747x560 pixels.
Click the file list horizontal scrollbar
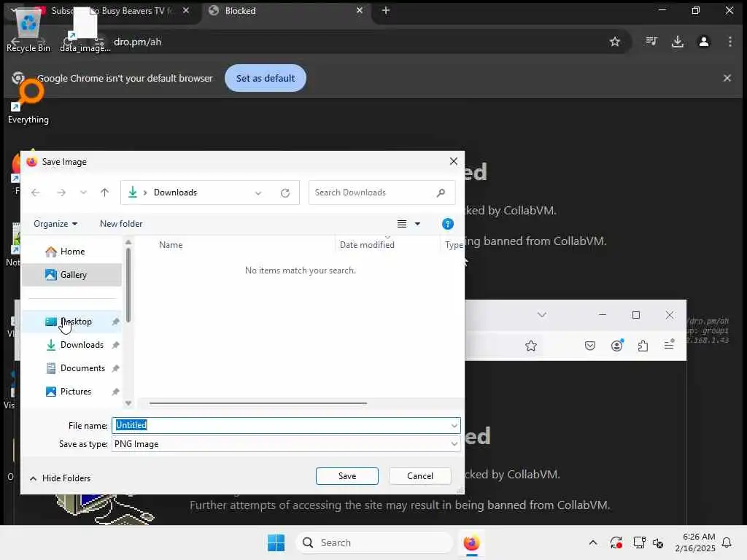click(258, 403)
